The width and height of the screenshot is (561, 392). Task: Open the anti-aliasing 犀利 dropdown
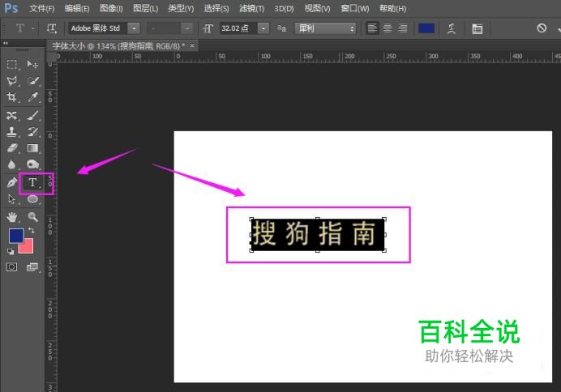pyautogui.click(x=326, y=28)
